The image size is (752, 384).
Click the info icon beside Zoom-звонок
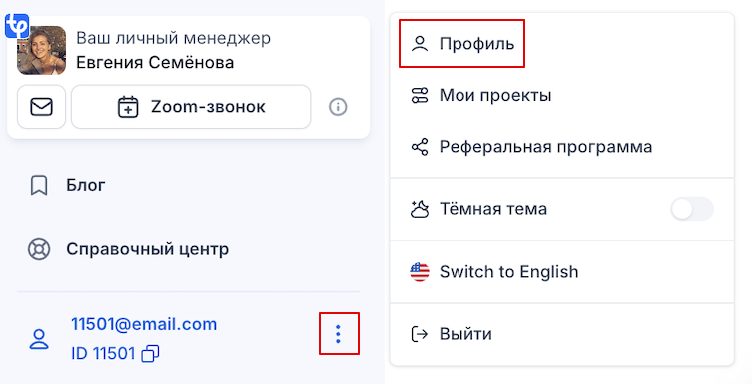(338, 106)
